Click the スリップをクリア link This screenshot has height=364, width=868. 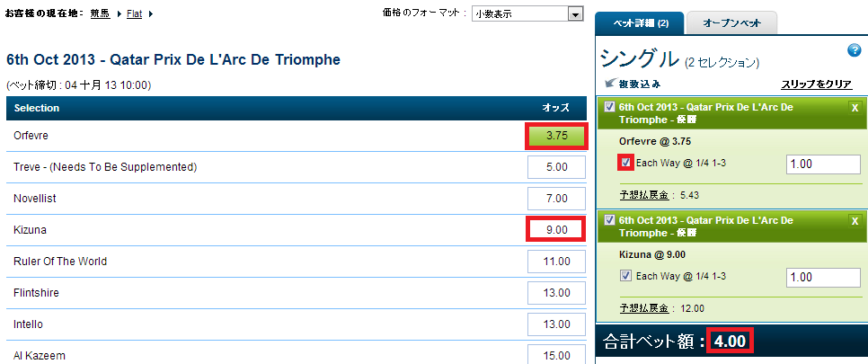pos(817,84)
